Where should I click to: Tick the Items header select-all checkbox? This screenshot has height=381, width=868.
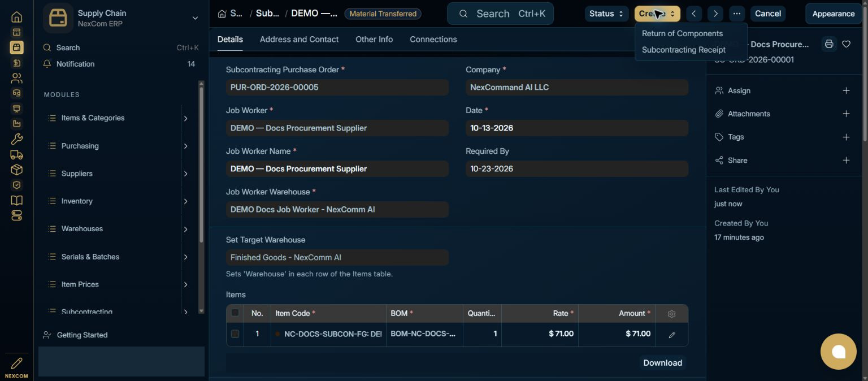[235, 313]
